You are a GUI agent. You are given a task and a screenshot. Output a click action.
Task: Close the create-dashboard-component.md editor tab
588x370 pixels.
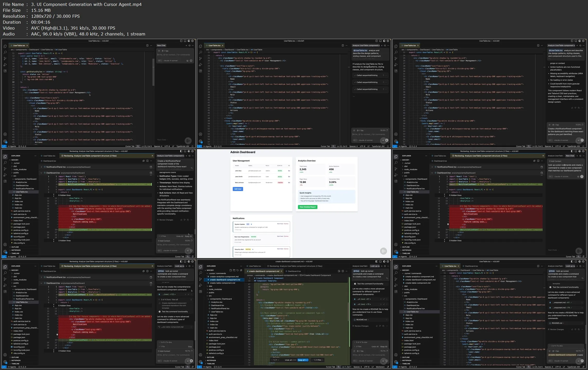click(x=281, y=271)
